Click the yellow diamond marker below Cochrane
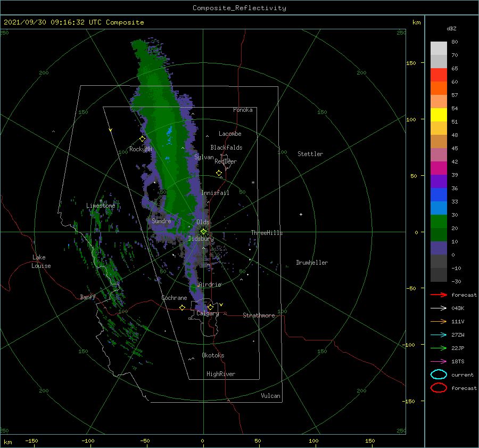Viewport: 479px width, 448px height. [x=182, y=307]
